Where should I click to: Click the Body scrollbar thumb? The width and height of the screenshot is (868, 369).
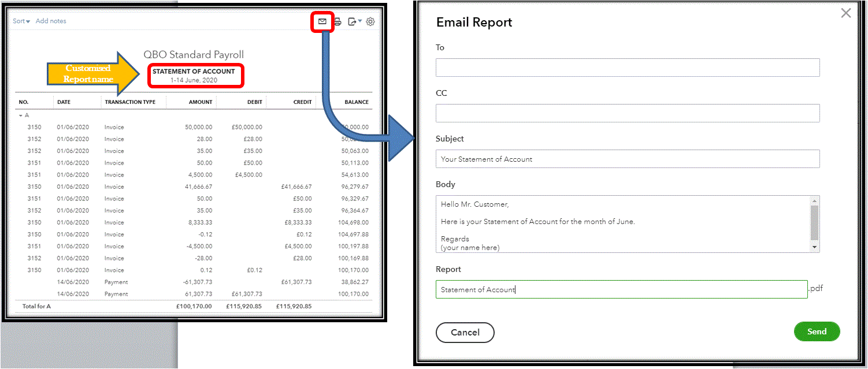coord(815,223)
